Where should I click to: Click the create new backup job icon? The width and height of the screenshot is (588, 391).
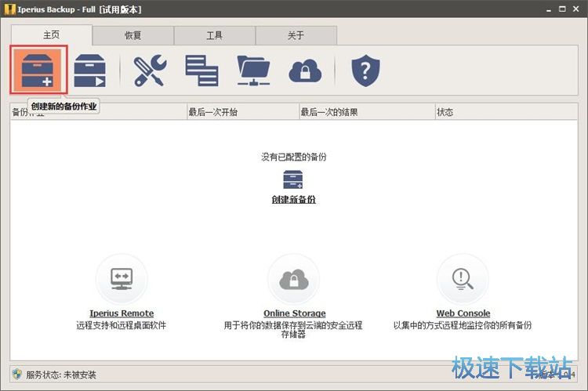point(38,70)
